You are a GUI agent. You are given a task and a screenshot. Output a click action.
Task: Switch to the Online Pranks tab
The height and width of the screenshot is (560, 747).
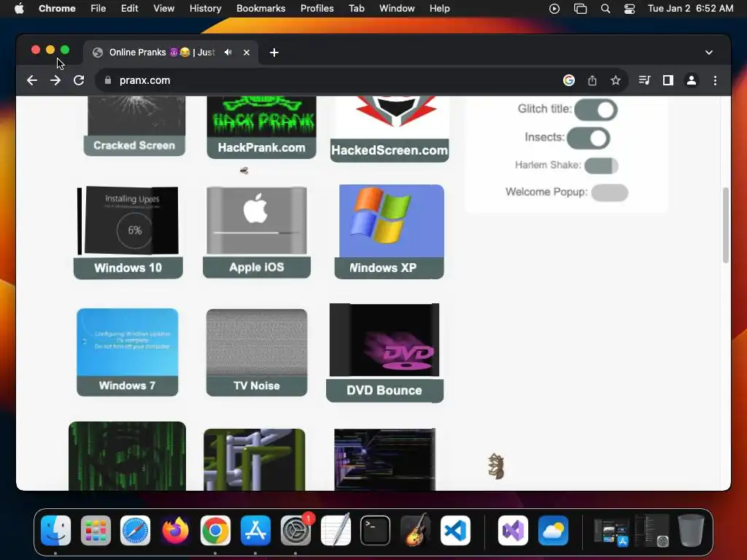[162, 52]
